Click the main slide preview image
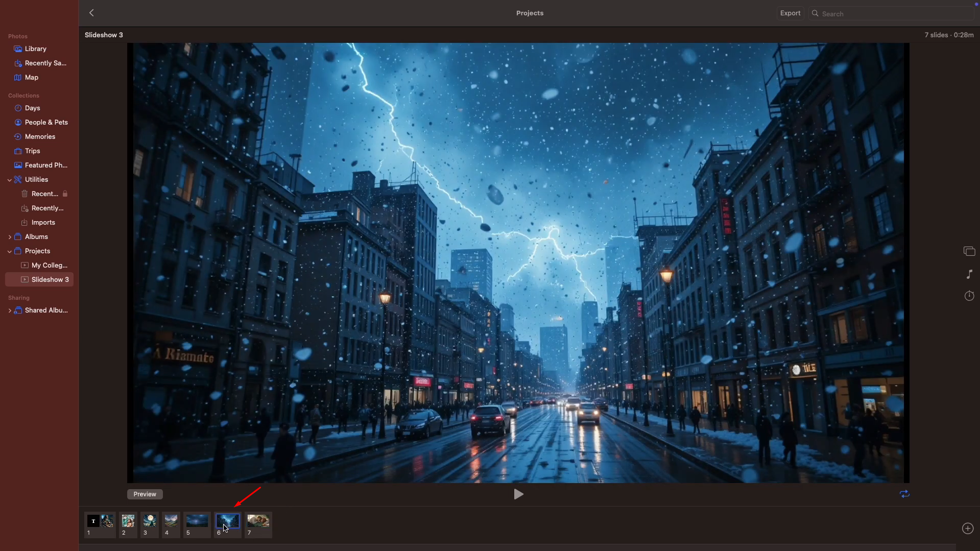The width and height of the screenshot is (980, 551). (x=518, y=263)
